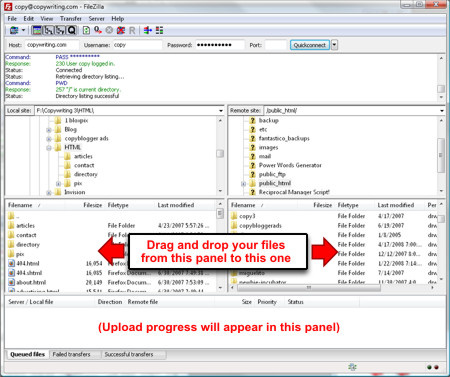Expand the Blog folder in local tree
The image size is (450, 377).
[x=49, y=130]
